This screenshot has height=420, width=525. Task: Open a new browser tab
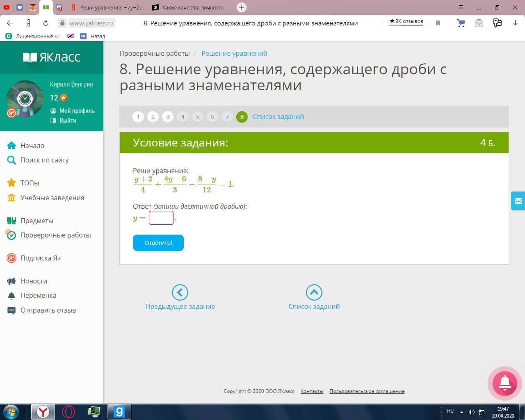pyautogui.click(x=242, y=7)
